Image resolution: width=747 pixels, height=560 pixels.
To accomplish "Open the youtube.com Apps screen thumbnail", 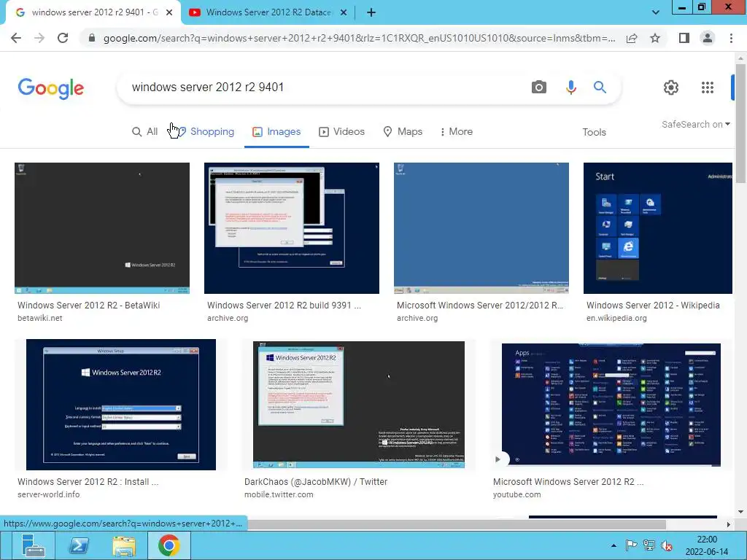I will [611, 404].
